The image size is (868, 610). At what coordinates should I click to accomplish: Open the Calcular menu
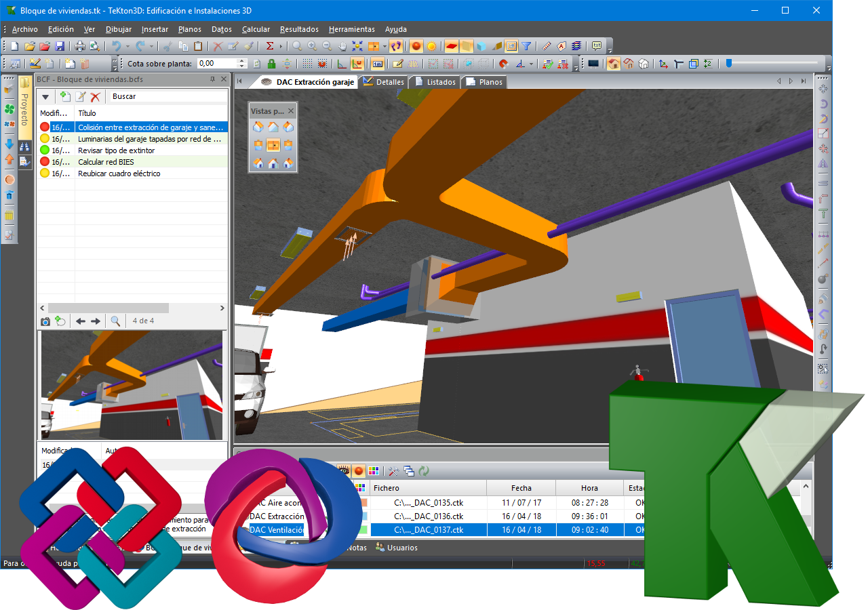point(256,29)
